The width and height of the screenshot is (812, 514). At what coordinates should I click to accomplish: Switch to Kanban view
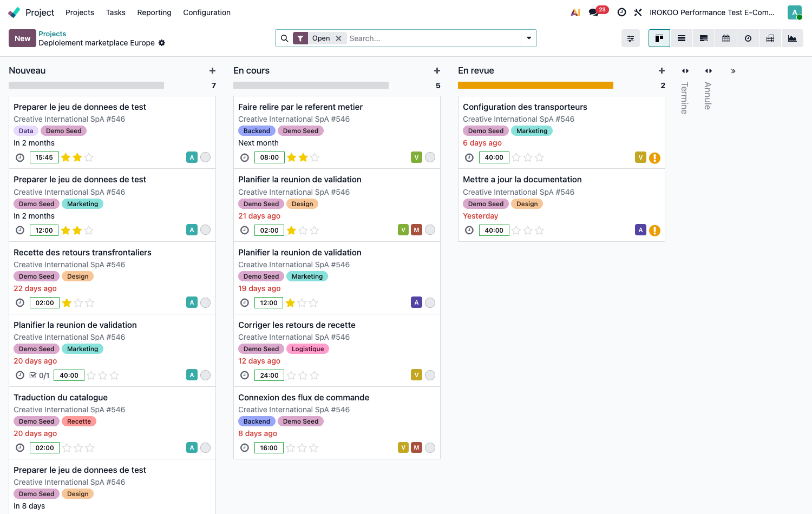[x=659, y=38]
